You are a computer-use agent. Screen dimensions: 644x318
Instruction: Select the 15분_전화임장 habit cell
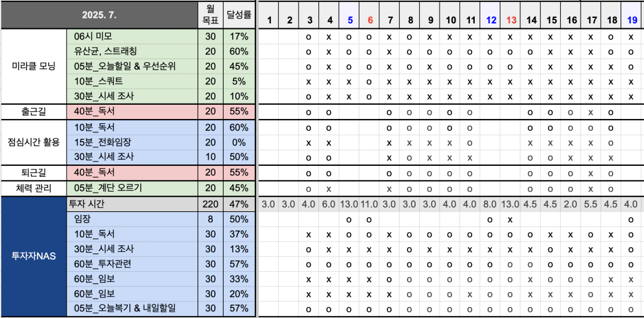(x=132, y=142)
